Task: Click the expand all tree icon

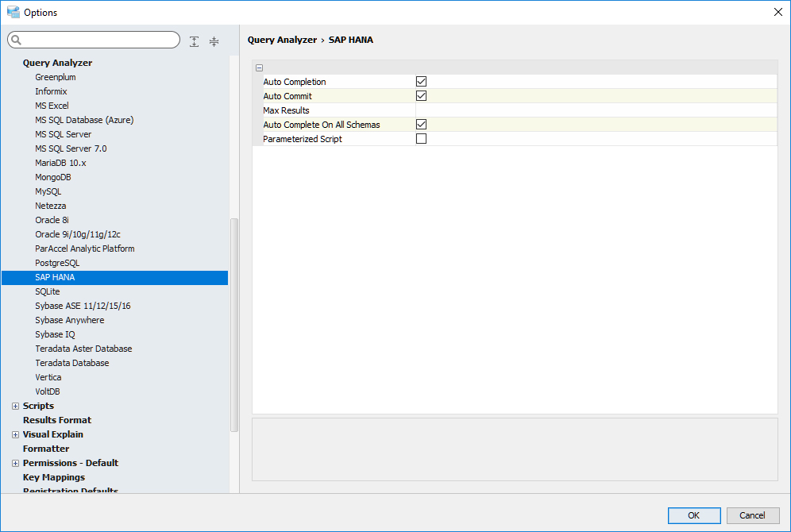Action: click(x=195, y=41)
